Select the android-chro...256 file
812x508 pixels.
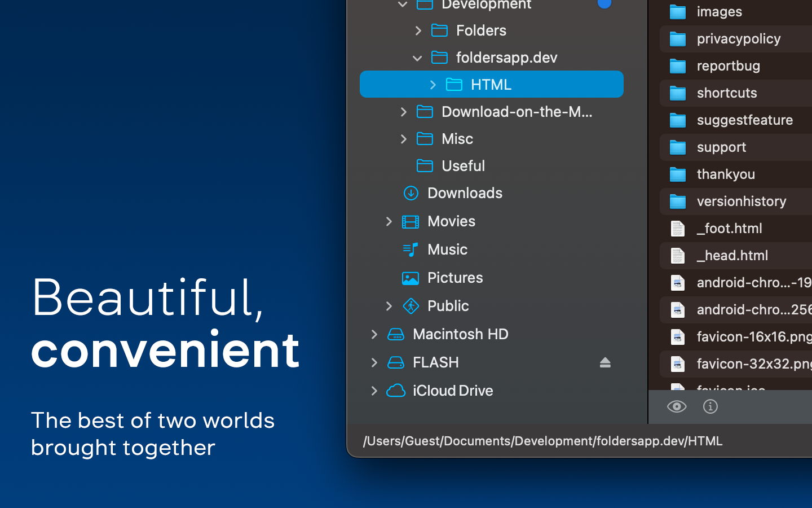(x=754, y=309)
